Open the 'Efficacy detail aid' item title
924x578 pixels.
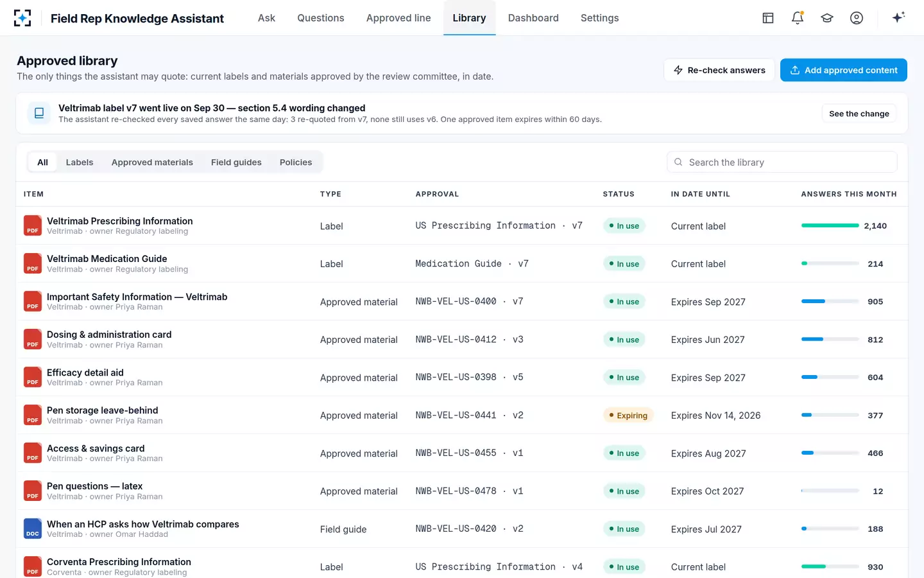pos(85,372)
